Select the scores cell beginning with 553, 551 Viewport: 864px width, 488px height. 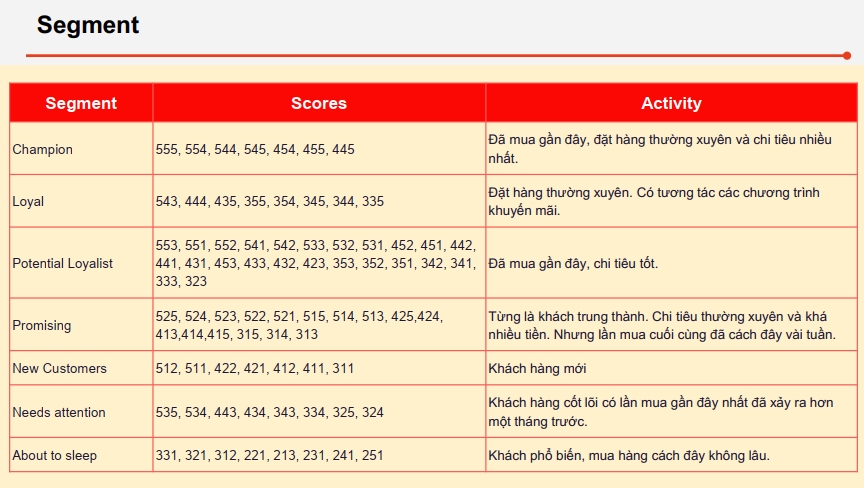click(x=316, y=263)
